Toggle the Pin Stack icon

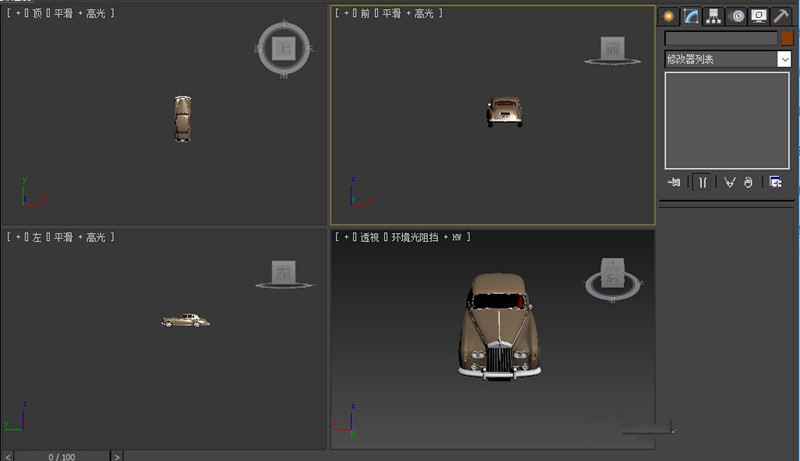click(674, 182)
